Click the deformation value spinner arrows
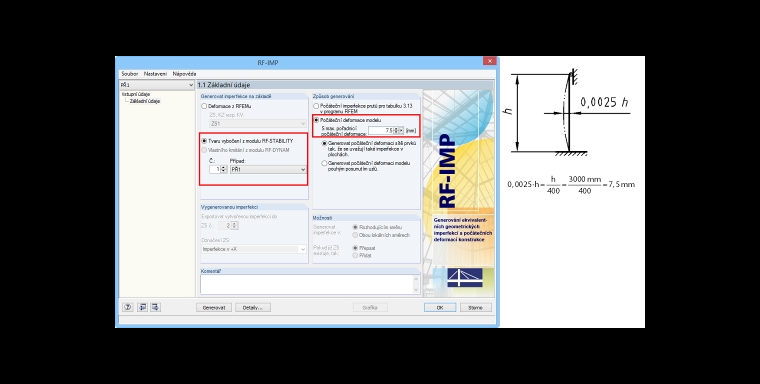The height and width of the screenshot is (384, 760). [396, 130]
